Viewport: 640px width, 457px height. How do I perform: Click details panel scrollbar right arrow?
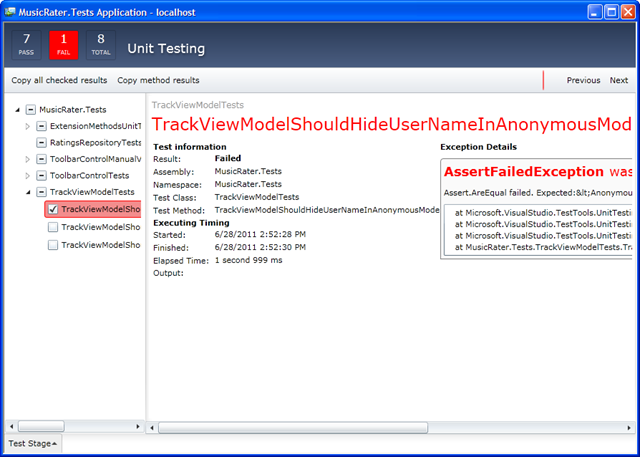629,428
